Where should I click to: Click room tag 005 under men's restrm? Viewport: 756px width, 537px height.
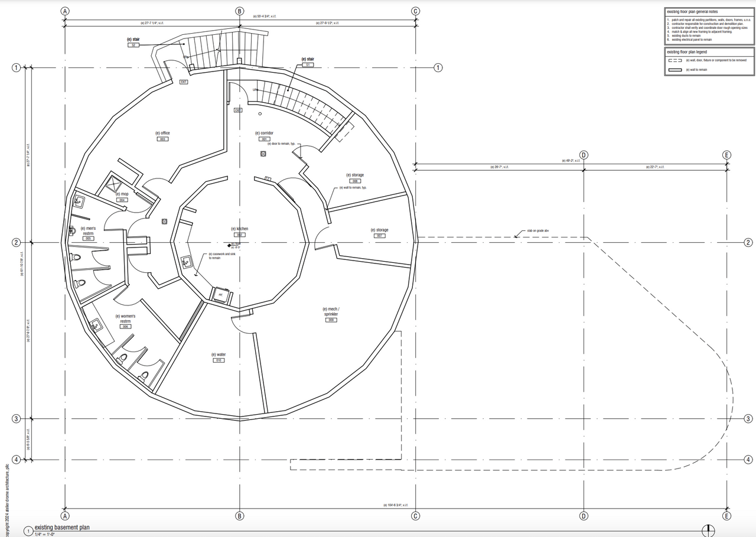(x=88, y=238)
